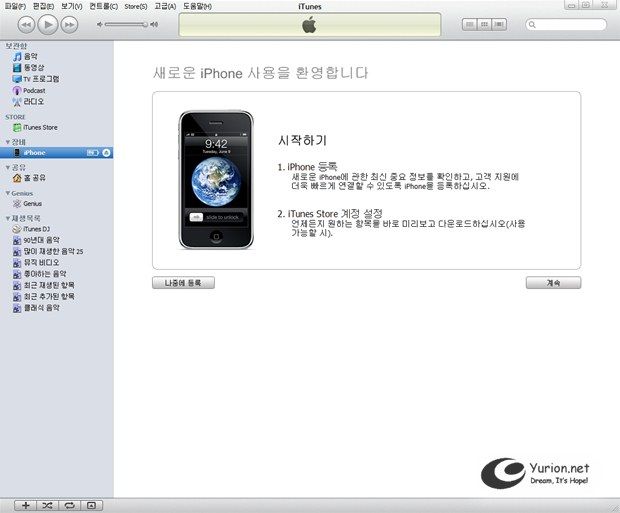Collapse the 장비 devices section
The width and height of the screenshot is (620, 513).
tap(8, 142)
